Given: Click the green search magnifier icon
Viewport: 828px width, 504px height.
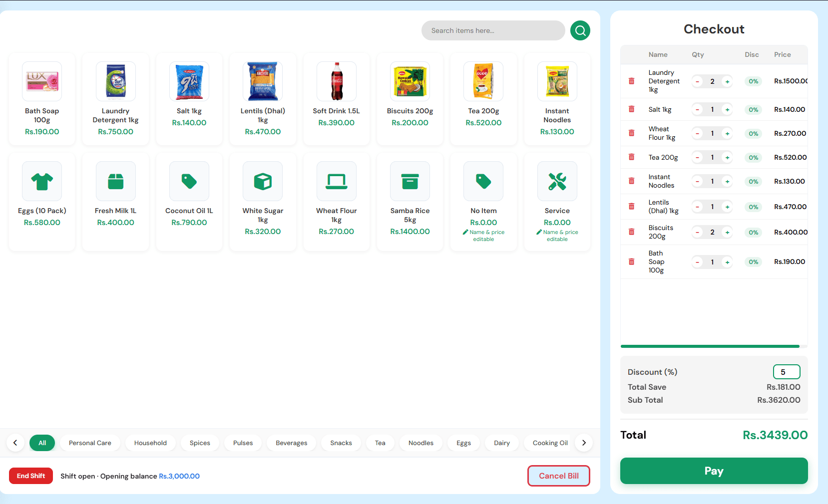Looking at the screenshot, I should pos(580,30).
